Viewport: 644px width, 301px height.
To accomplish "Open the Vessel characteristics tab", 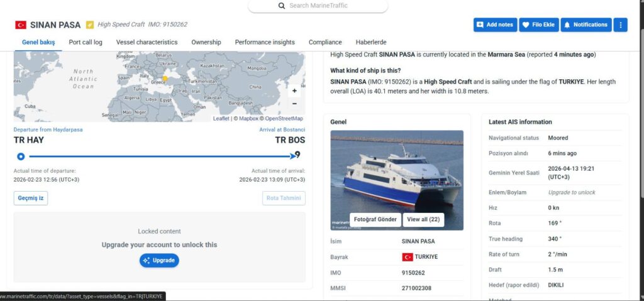I will pyautogui.click(x=147, y=42).
